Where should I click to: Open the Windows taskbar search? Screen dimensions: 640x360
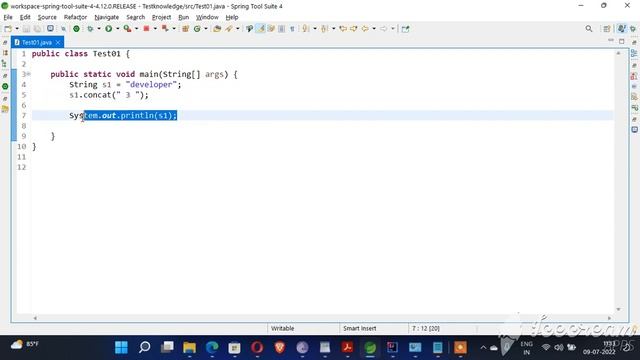pos(144,347)
